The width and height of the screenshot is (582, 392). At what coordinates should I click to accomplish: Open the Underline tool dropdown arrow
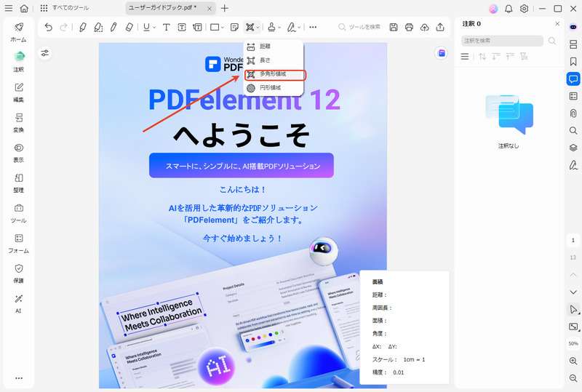[x=154, y=28]
